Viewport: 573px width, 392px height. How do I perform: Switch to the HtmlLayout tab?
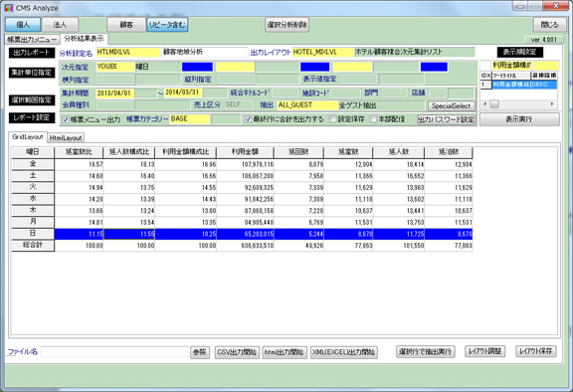pyautogui.click(x=66, y=137)
